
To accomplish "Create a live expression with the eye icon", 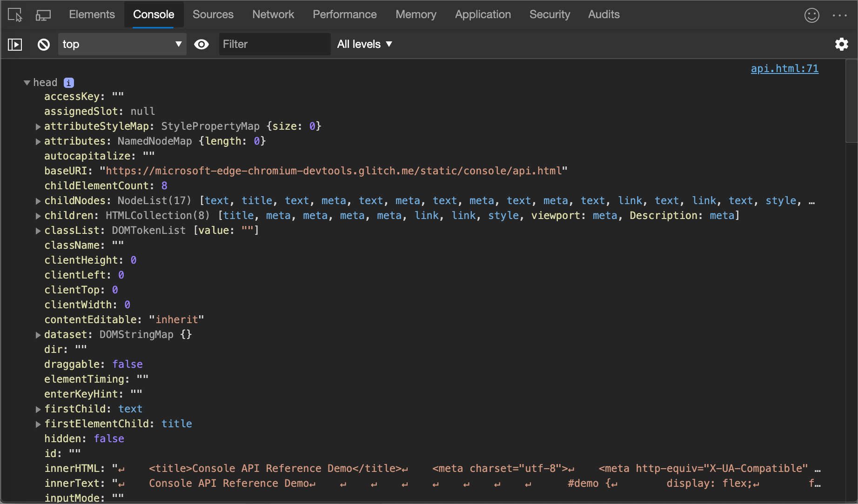I will [x=201, y=44].
